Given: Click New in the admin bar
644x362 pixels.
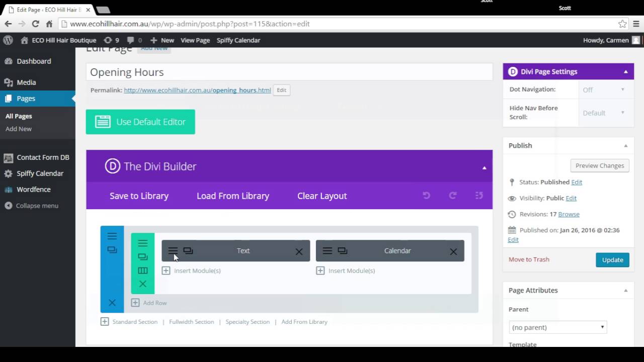Looking at the screenshot, I should 162,40.
